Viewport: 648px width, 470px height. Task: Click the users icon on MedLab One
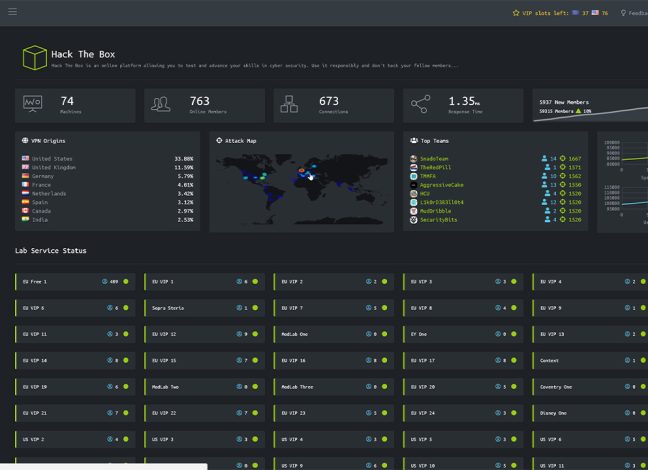[x=368, y=334]
